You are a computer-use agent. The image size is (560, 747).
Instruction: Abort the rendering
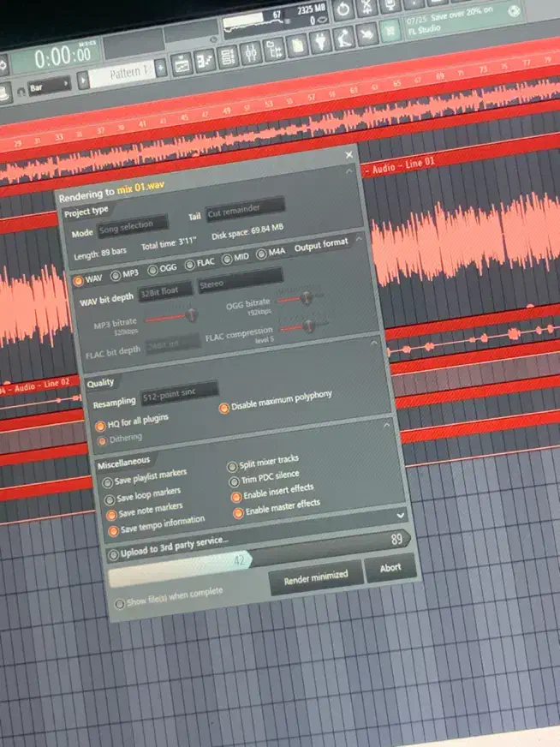pyautogui.click(x=390, y=568)
